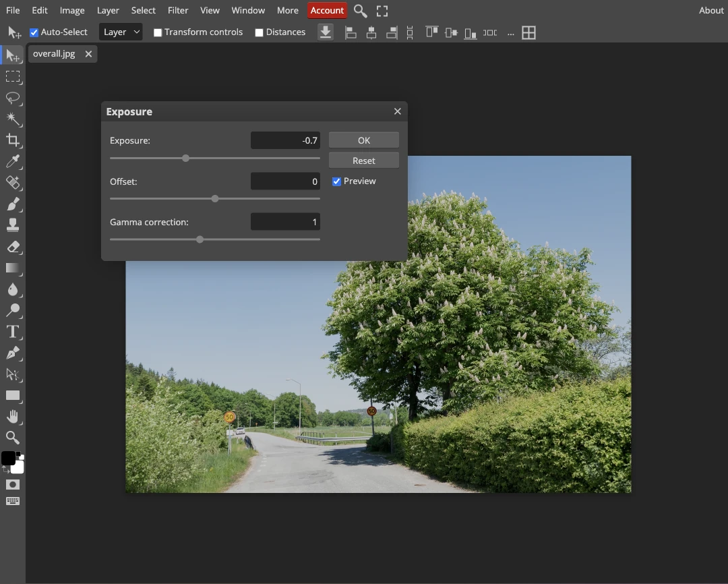Click the black foreground color swatch
This screenshot has width=728, height=584.
8,458
